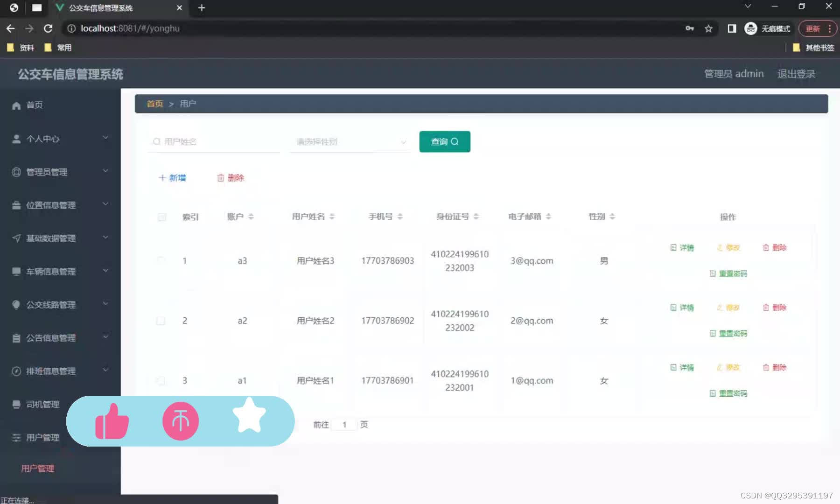
Task: Sort table by 身份证号 column
Action: 476,217
